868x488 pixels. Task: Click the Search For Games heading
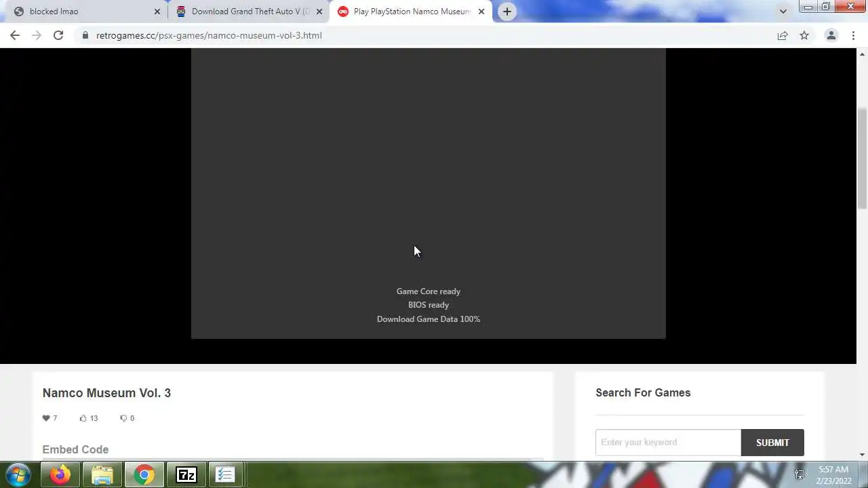pyautogui.click(x=643, y=392)
